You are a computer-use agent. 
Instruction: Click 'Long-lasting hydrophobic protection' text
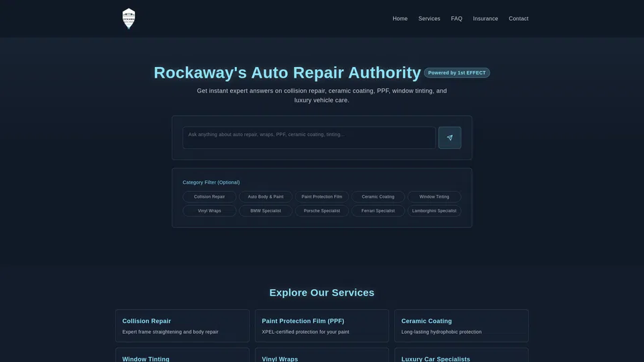[441, 332]
